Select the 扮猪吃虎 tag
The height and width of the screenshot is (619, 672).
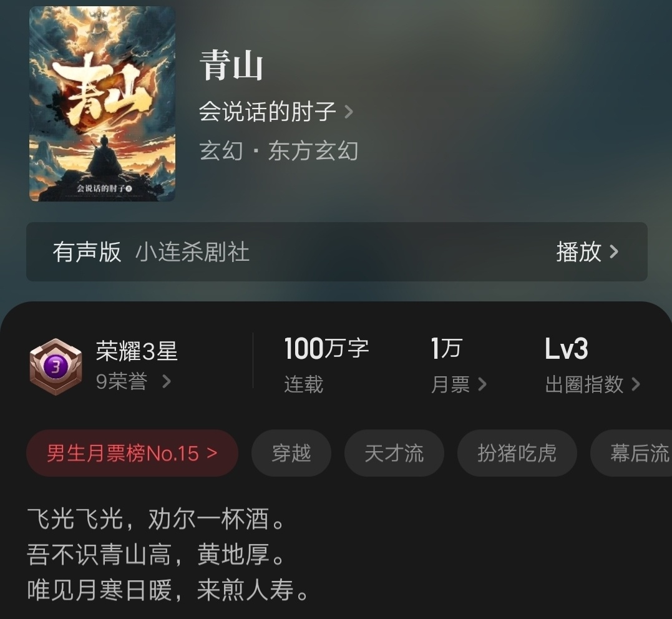[517, 453]
